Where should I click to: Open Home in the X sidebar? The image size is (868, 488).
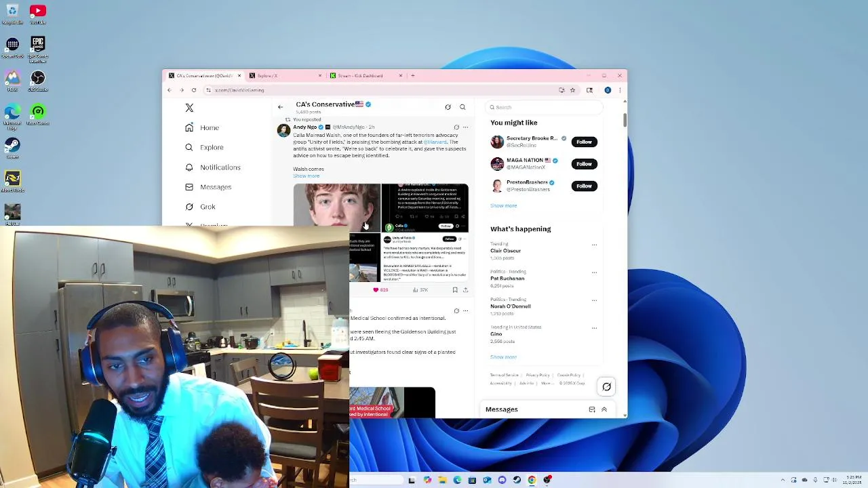pos(203,127)
